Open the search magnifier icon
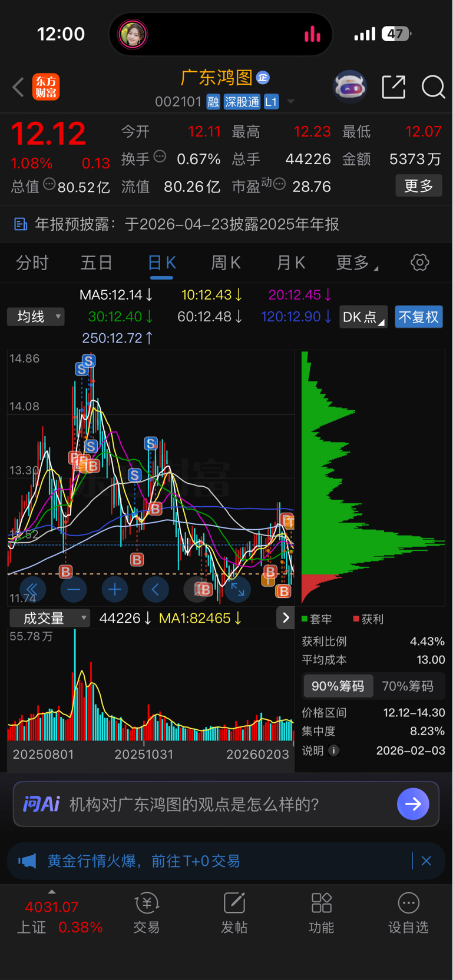The width and height of the screenshot is (453, 980). point(433,87)
